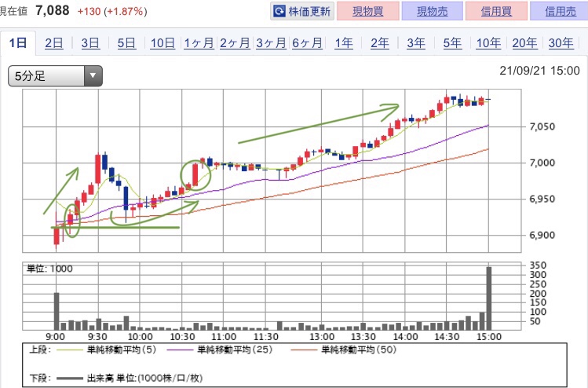This screenshot has width=588, height=388.
Task: Show the 2年 chart range
Action: click(x=380, y=43)
